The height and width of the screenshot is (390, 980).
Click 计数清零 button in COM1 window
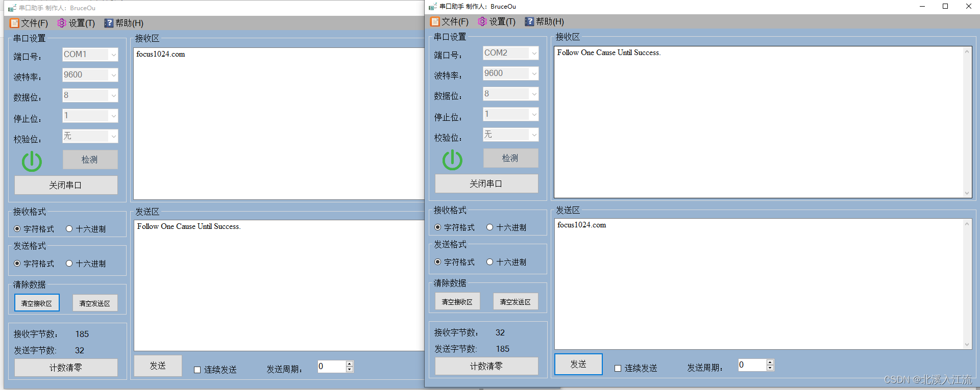point(66,368)
